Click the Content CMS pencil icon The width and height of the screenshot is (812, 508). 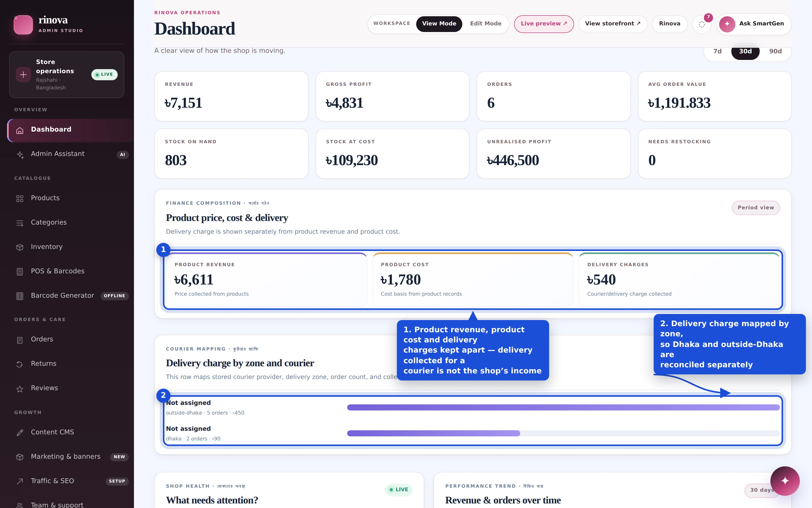(x=20, y=433)
